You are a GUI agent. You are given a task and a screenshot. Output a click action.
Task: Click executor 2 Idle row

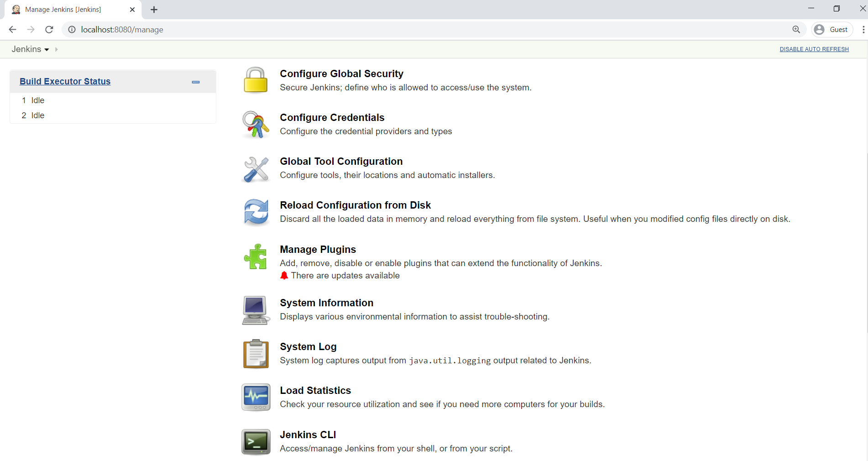[113, 115]
